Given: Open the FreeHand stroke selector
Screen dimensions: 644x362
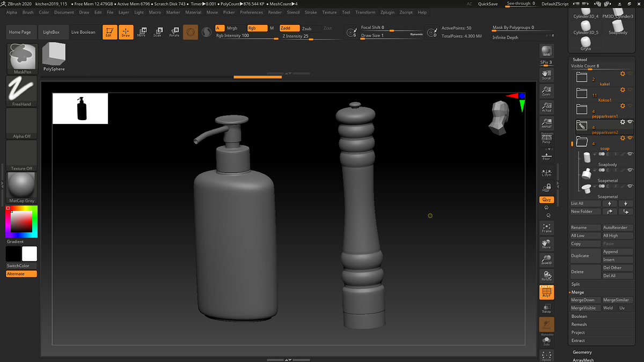Looking at the screenshot, I should click(x=22, y=92).
